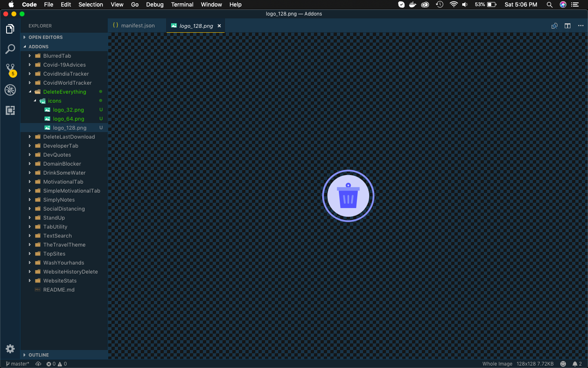
Task: Open the macOS Spotlight search icon
Action: pyautogui.click(x=550, y=4)
